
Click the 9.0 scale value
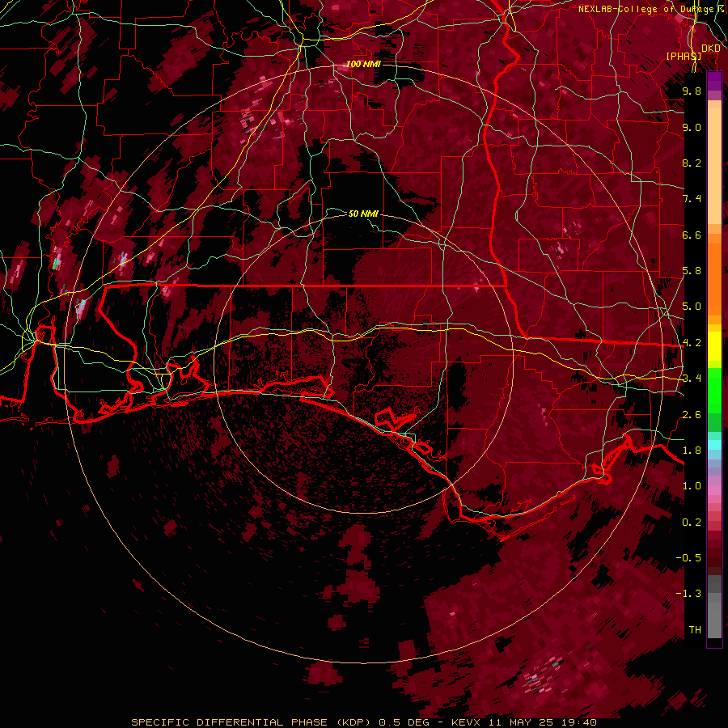[x=692, y=127]
